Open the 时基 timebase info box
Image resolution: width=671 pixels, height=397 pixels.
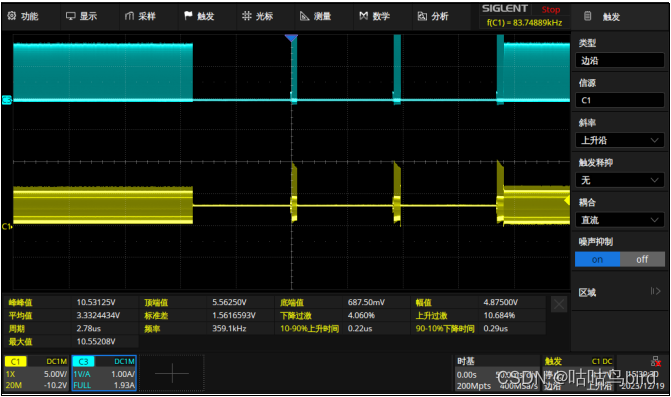click(496, 373)
